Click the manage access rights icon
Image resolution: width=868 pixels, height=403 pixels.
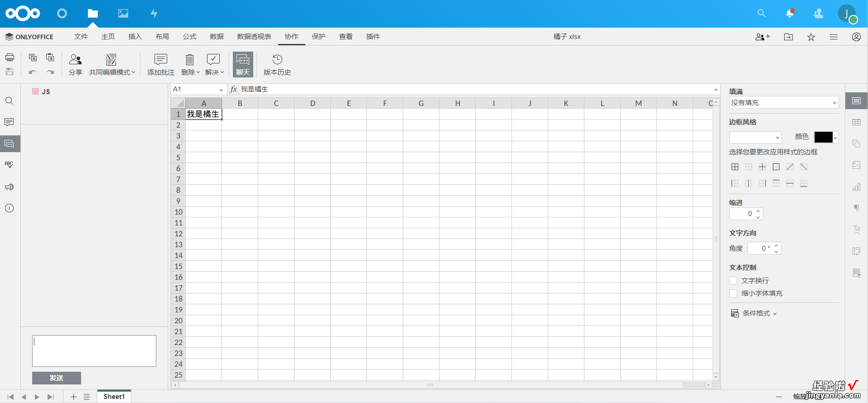pyautogui.click(x=762, y=37)
